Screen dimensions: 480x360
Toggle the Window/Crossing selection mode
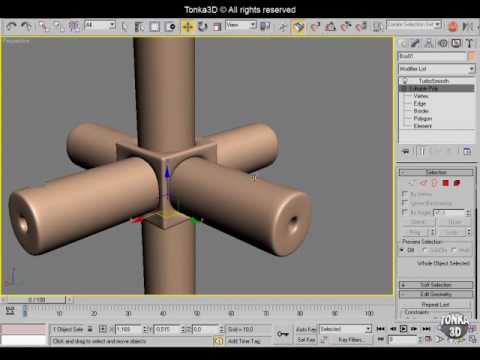click(x=170, y=27)
